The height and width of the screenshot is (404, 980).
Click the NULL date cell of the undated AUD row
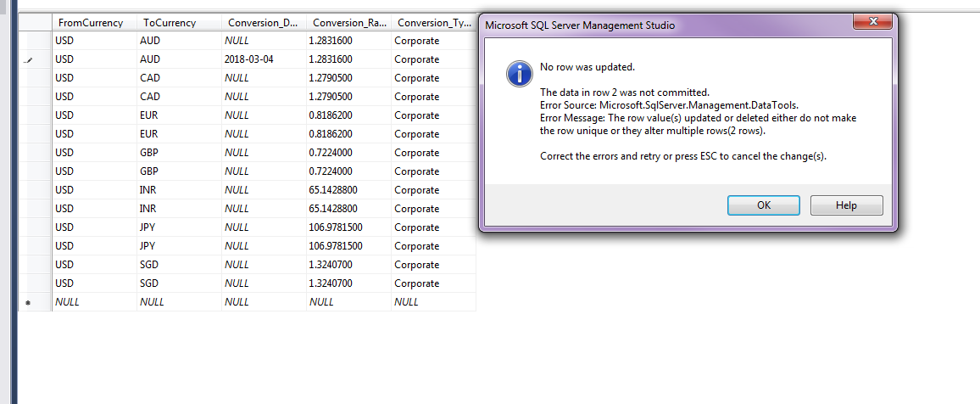pyautogui.click(x=264, y=41)
